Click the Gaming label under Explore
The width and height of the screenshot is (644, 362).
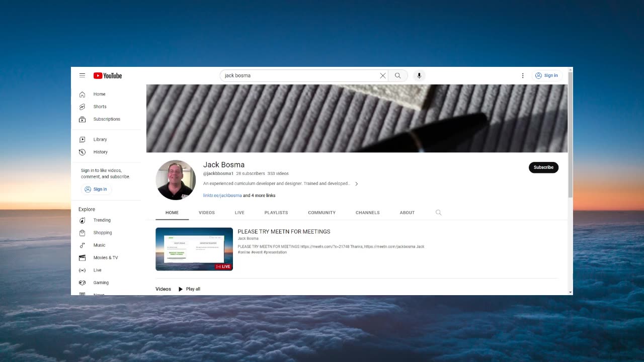[101, 283]
